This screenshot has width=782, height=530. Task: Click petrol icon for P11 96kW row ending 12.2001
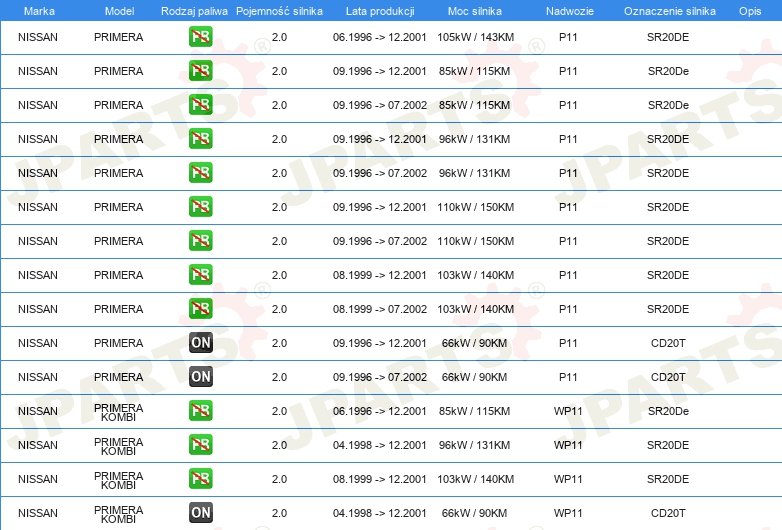pyautogui.click(x=200, y=139)
